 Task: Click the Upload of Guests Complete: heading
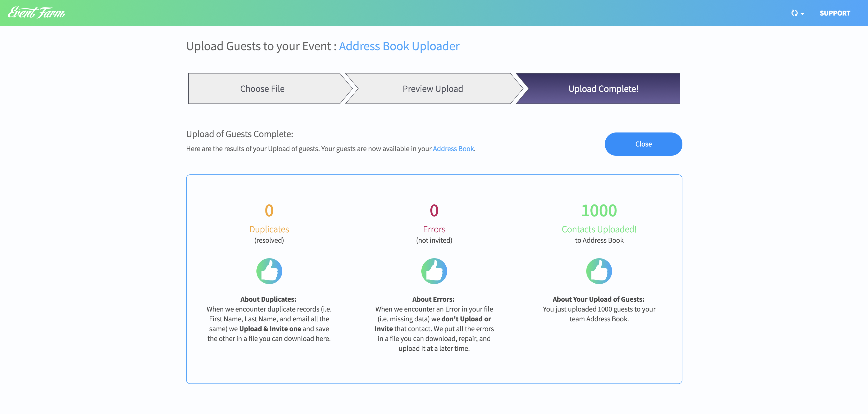240,134
